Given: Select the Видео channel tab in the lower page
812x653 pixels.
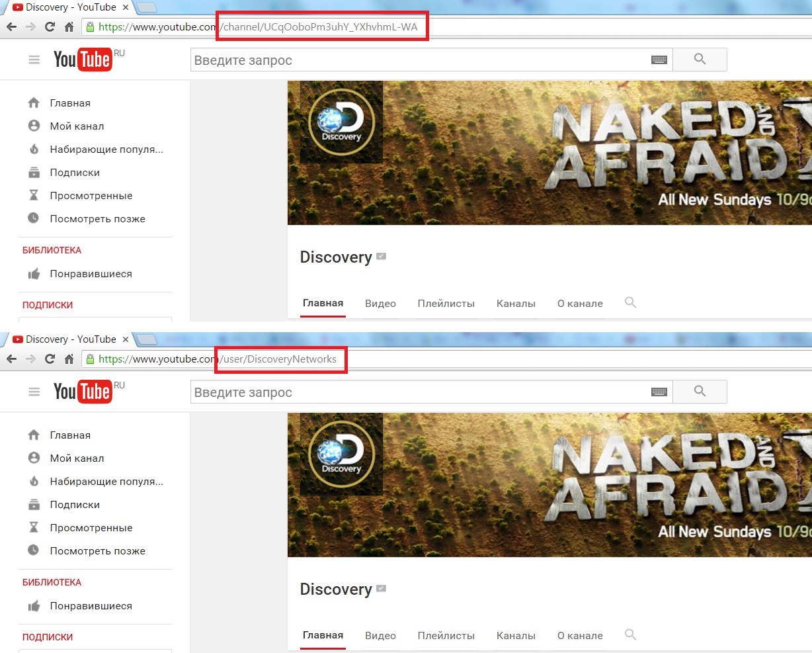Looking at the screenshot, I should pyautogui.click(x=380, y=635).
